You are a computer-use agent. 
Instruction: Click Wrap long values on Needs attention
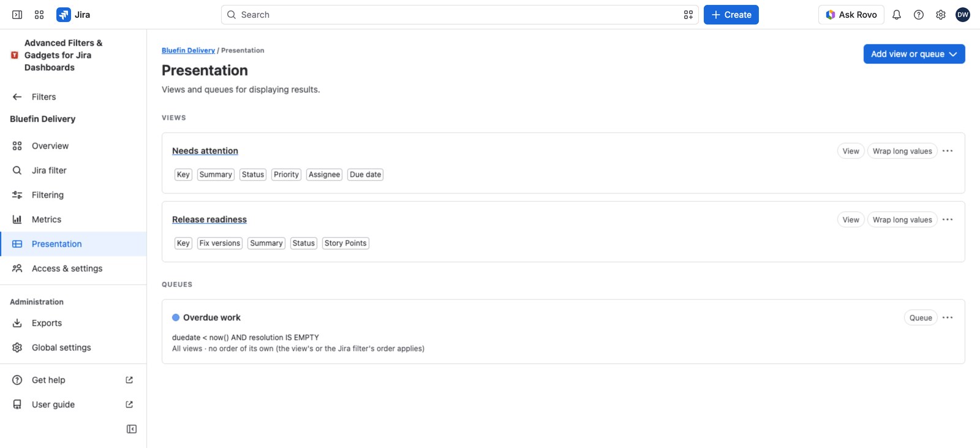pyautogui.click(x=902, y=151)
